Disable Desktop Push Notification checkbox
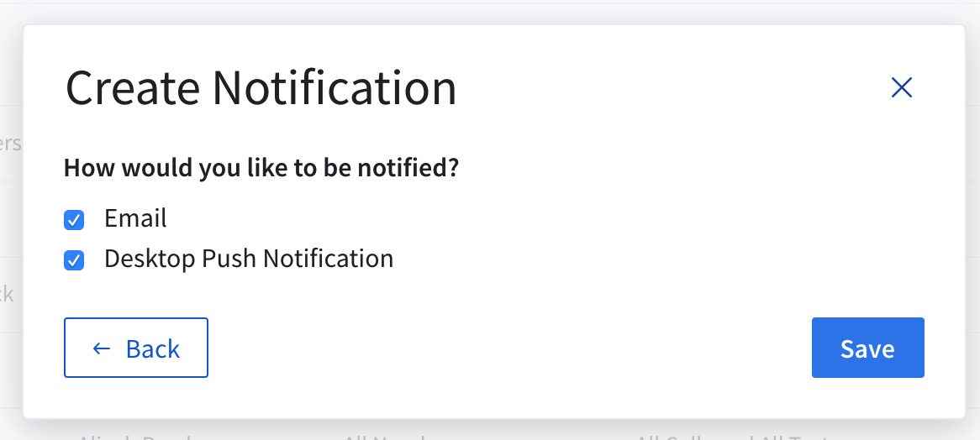The image size is (980, 440). tap(74, 260)
